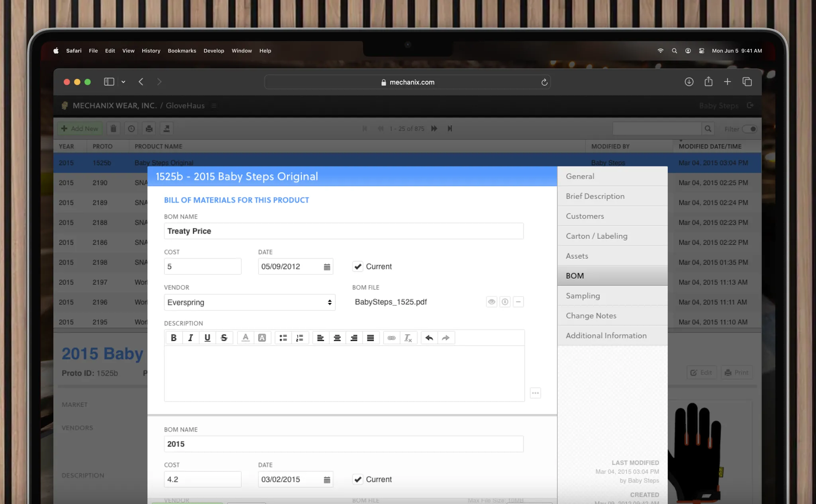Open Safari share sheet
The width and height of the screenshot is (816, 504).
click(x=708, y=82)
